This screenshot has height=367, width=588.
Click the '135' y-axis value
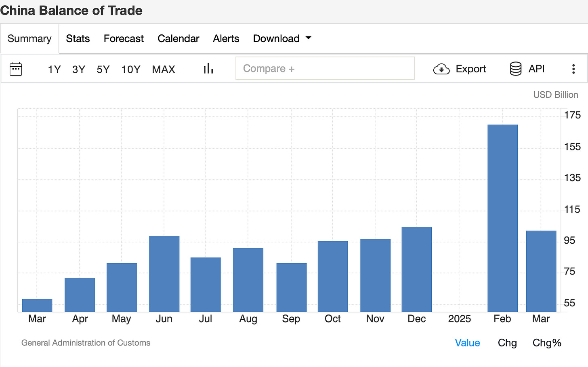tap(572, 178)
